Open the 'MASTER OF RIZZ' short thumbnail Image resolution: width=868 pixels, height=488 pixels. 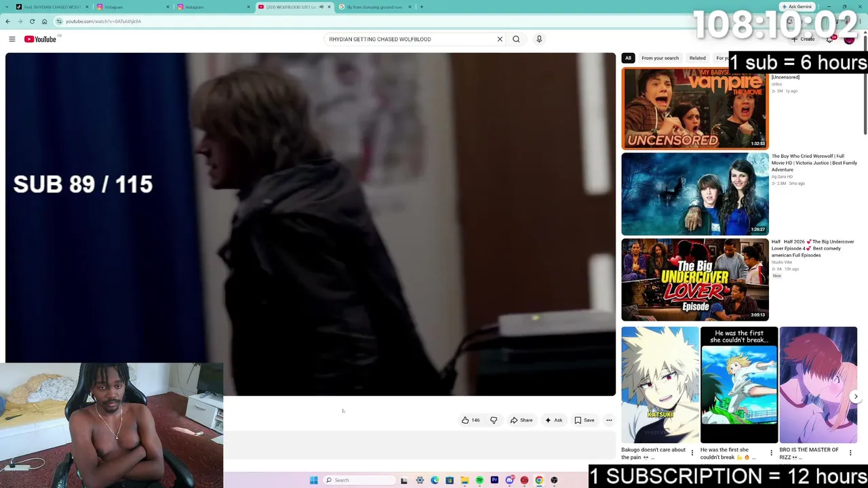tap(818, 385)
